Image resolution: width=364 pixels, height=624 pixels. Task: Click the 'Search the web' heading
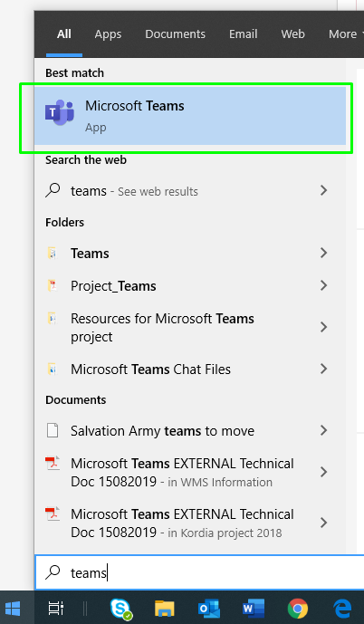(x=86, y=160)
